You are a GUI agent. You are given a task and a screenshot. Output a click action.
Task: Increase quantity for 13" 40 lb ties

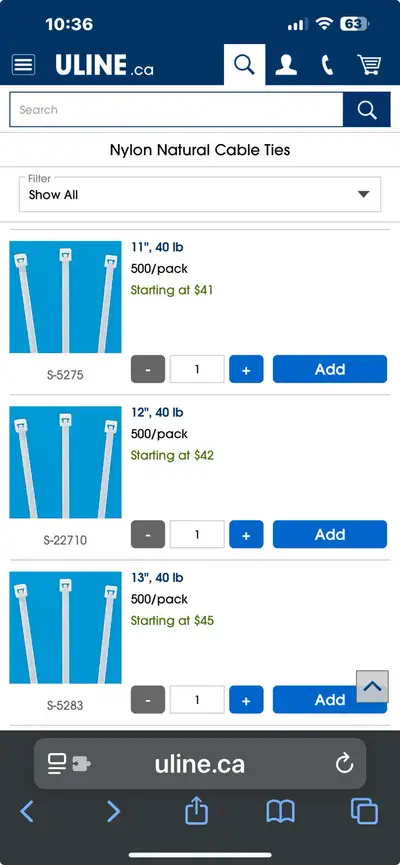coord(246,700)
